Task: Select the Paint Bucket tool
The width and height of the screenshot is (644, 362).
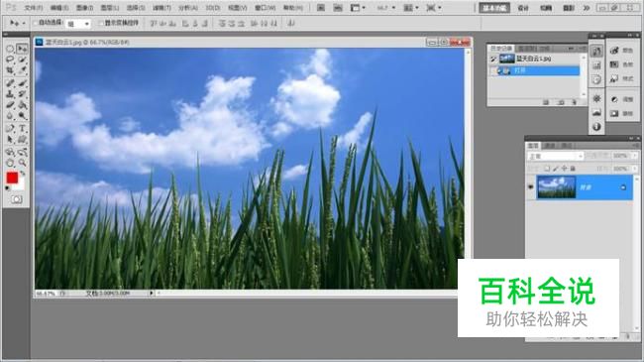Action: click(22, 105)
